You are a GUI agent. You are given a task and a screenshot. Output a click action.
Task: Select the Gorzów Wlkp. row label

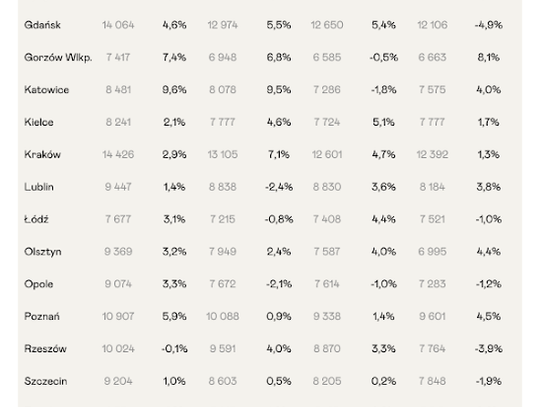click(58, 58)
